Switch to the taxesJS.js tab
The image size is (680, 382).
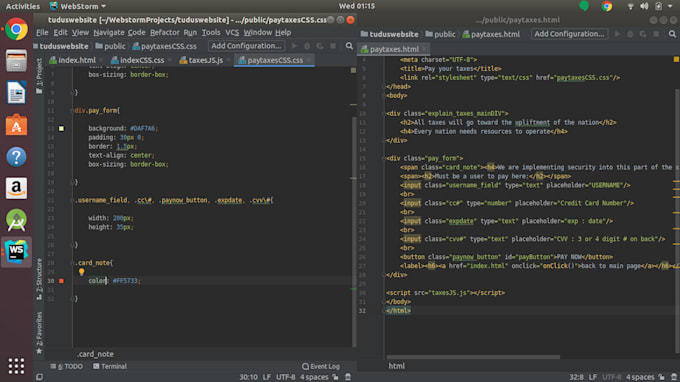point(204,60)
